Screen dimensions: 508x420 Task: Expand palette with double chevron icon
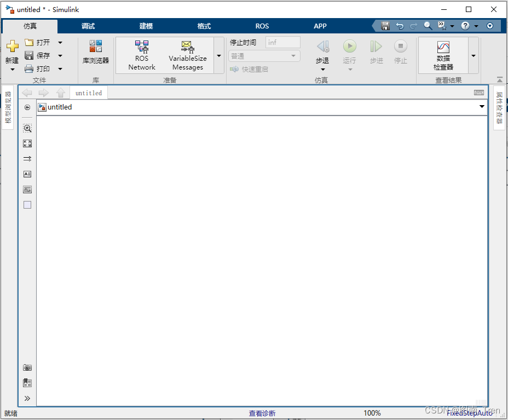pos(27,398)
